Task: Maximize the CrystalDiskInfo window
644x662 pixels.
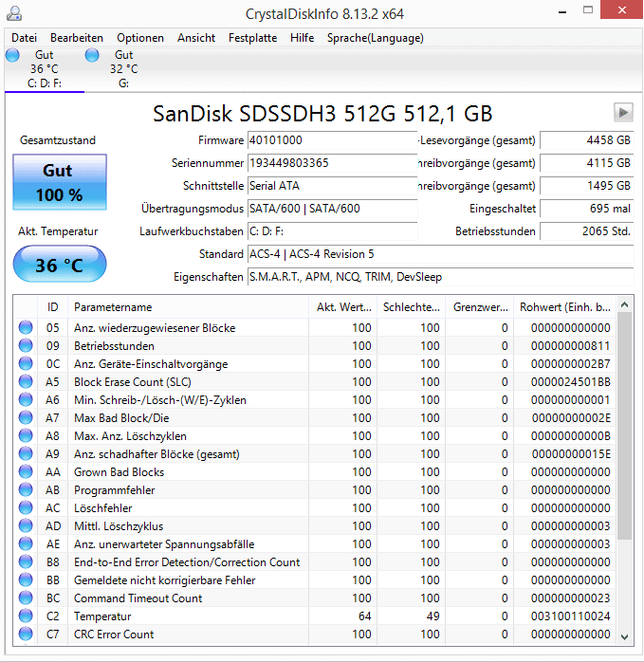Action: pos(588,10)
